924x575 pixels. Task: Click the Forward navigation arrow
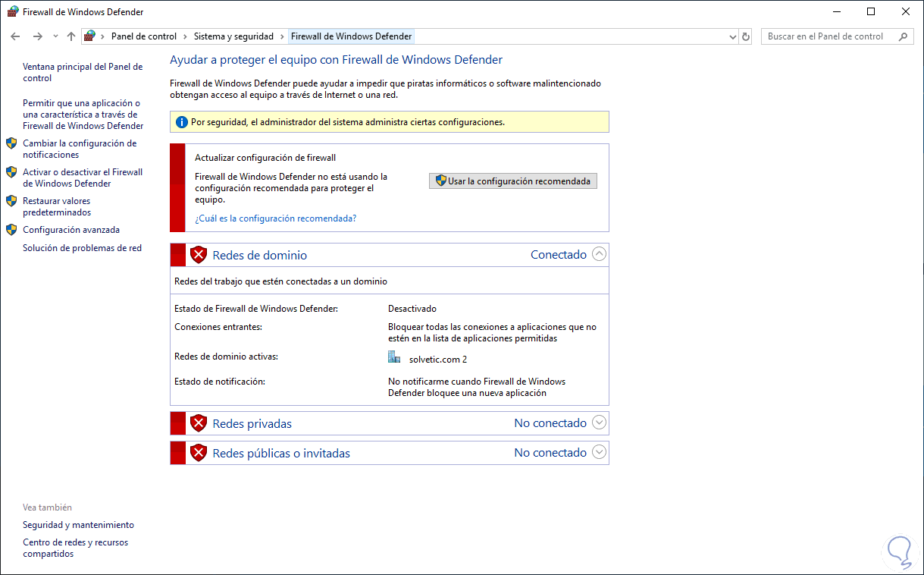point(37,36)
